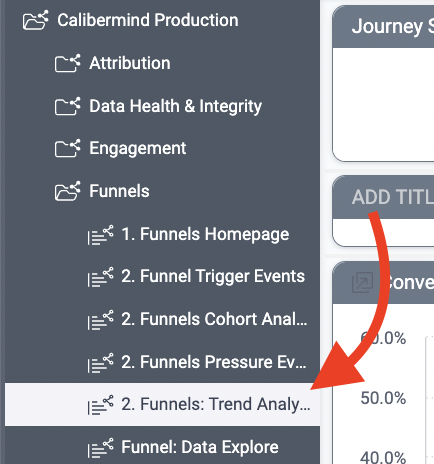Click the Data Health & Integrity folder icon
The image size is (434, 464).
click(67, 106)
